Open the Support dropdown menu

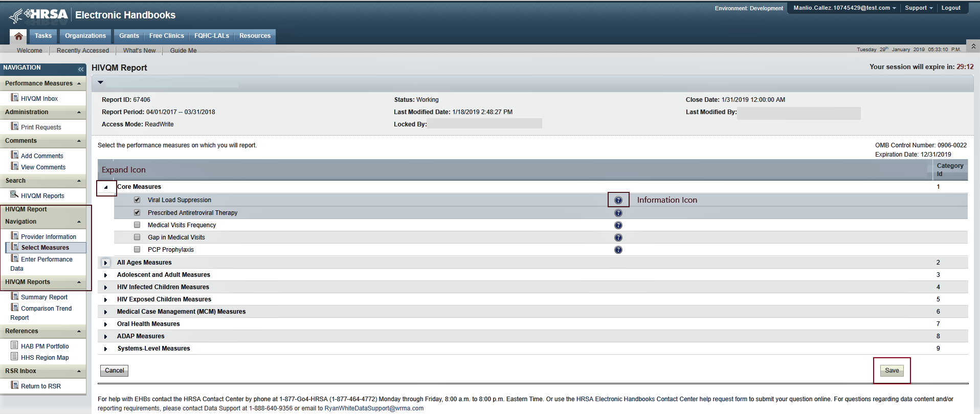coord(919,8)
